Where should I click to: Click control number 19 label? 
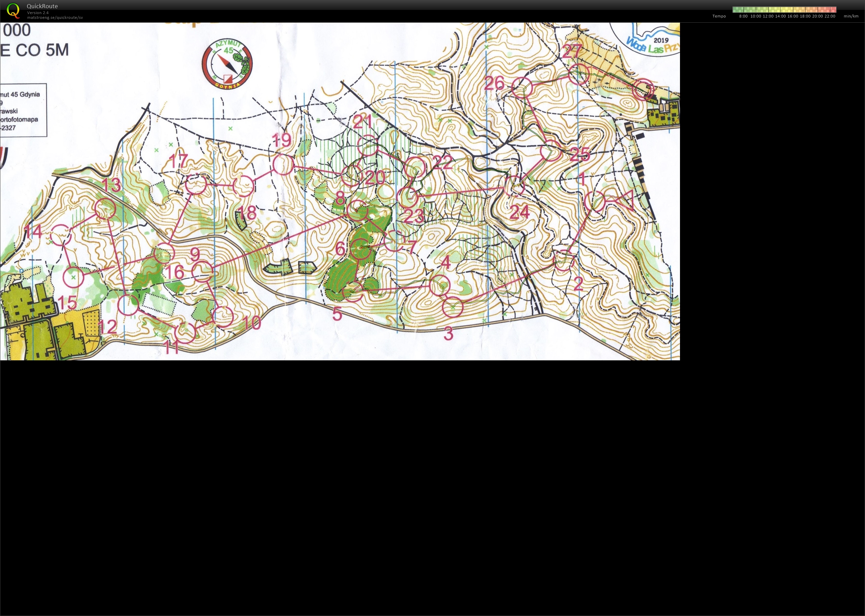coord(281,140)
